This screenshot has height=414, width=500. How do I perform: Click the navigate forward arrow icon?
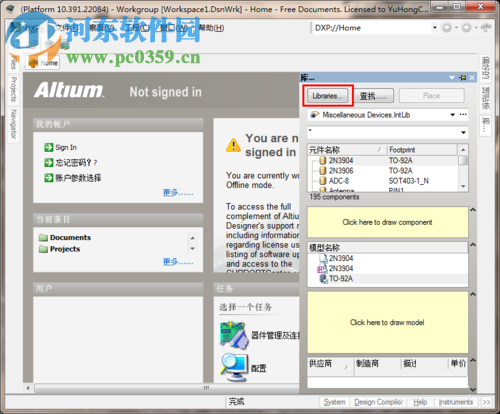pyautogui.click(x=466, y=28)
